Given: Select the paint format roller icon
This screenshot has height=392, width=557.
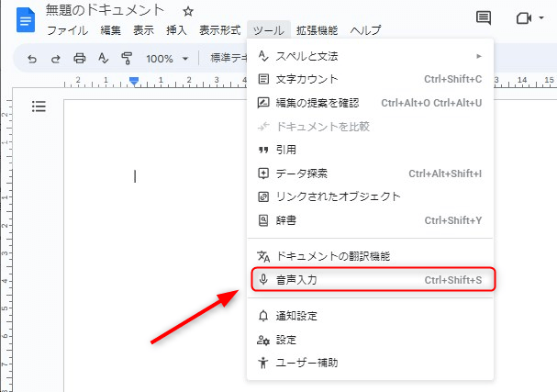Looking at the screenshot, I should [x=127, y=58].
